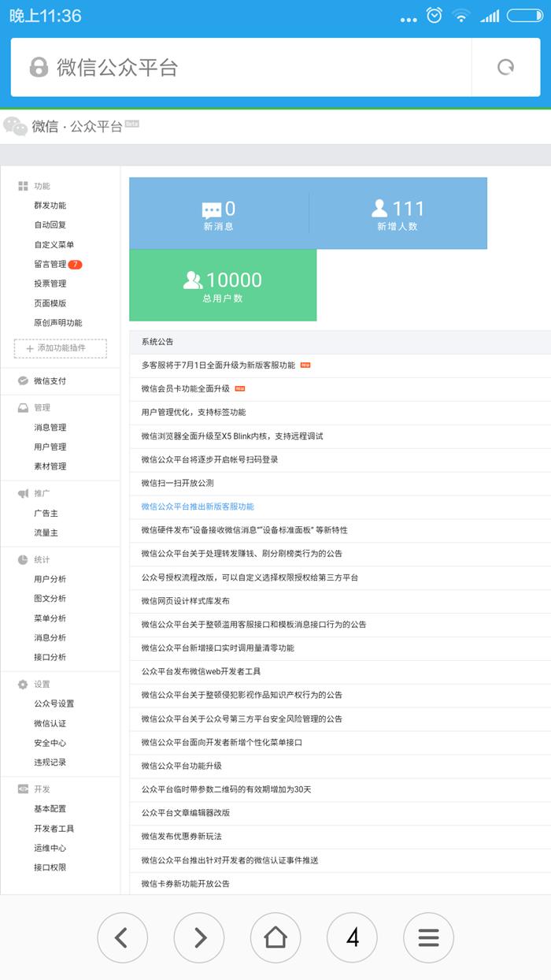
Task: Open 群发功能 in sidebar
Action: click(x=50, y=206)
